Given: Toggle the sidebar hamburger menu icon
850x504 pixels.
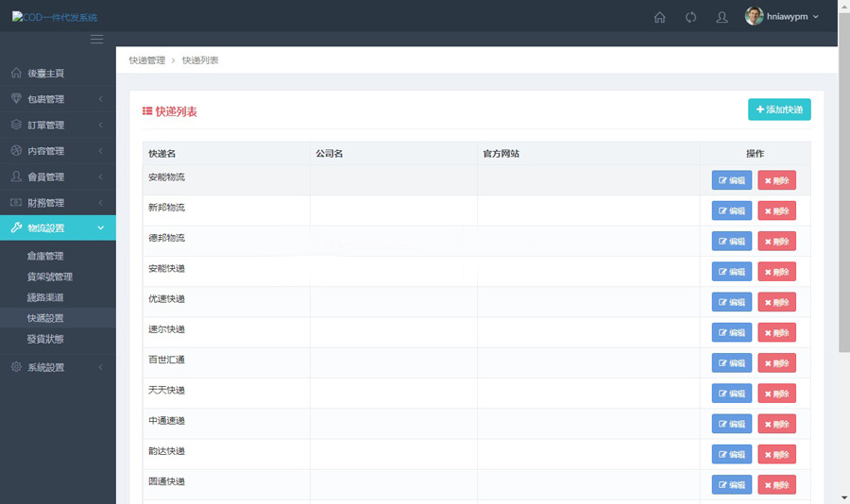Looking at the screenshot, I should click(x=96, y=39).
